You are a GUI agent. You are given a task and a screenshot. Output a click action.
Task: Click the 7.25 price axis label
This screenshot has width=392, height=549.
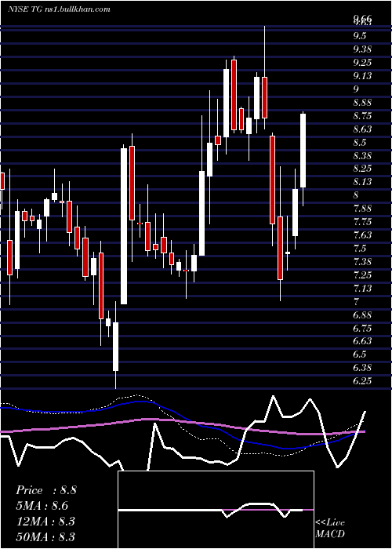click(362, 274)
